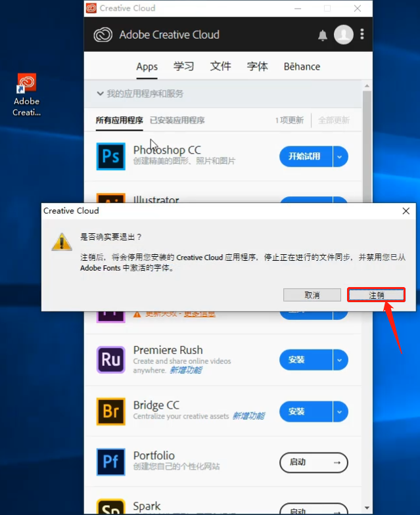Confirm sign out with the 注销 button
The width and height of the screenshot is (420, 515).
click(376, 295)
